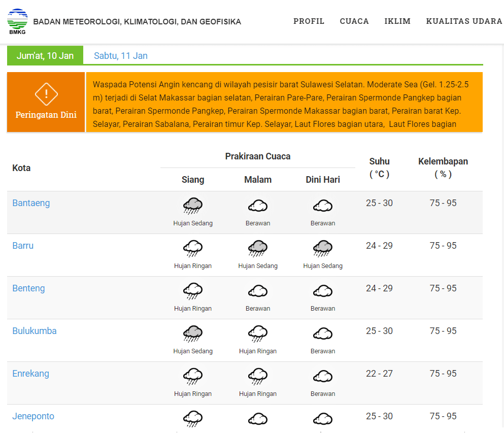This screenshot has width=504, height=433.
Task: Click Barru Malam Hujan Sedang icon
Action: (x=258, y=249)
